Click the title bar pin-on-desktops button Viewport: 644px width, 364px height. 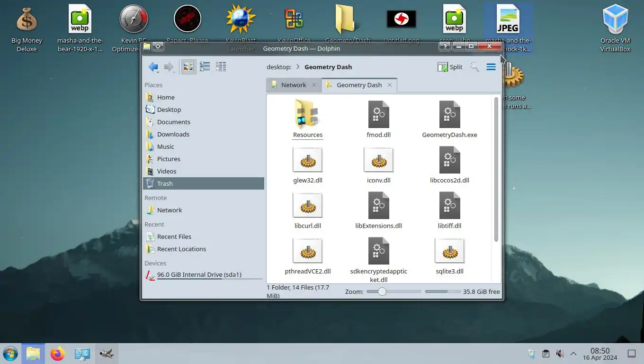[158, 46]
